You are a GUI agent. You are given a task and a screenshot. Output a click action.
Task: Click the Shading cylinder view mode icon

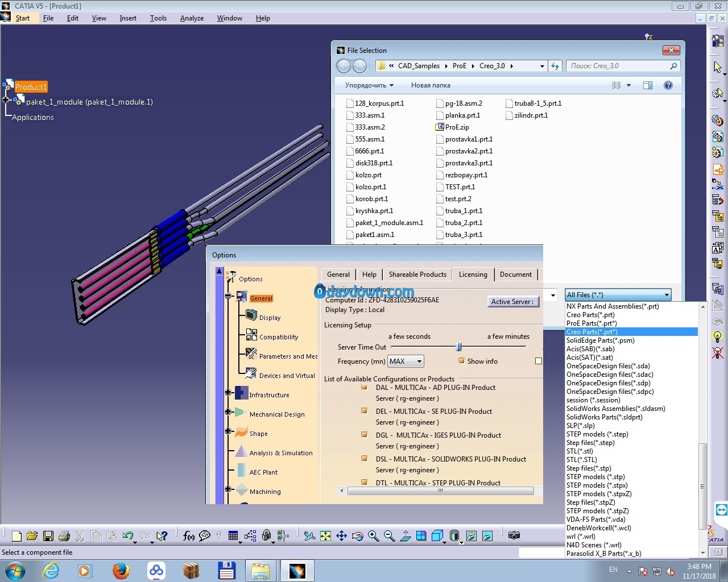[x=454, y=536]
